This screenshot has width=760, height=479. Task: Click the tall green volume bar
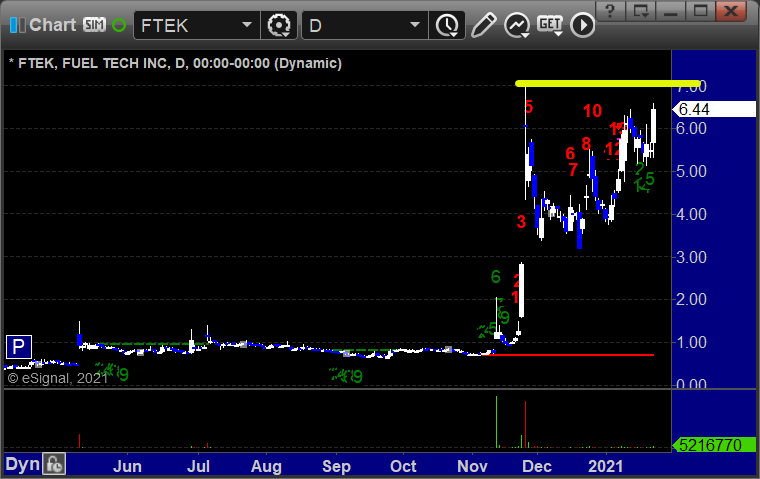pyautogui.click(x=496, y=422)
